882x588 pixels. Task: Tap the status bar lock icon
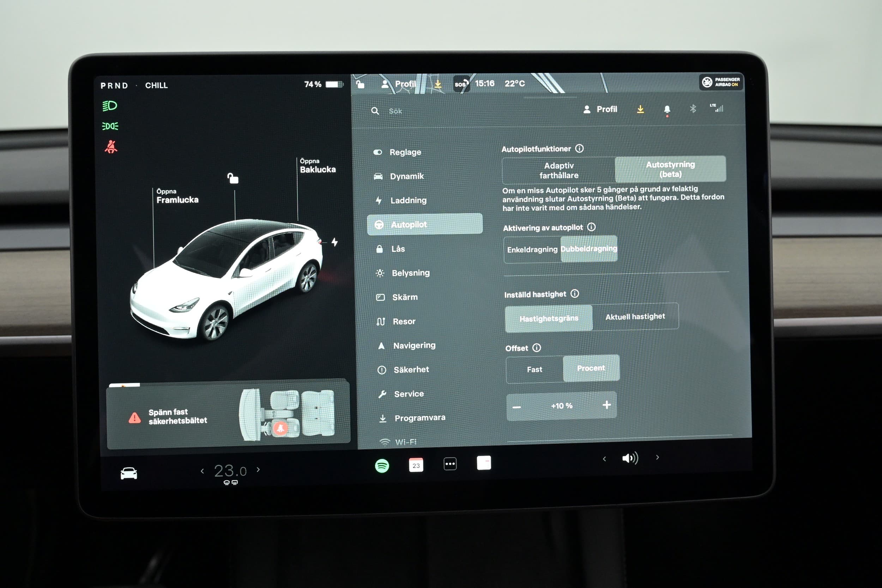(x=360, y=84)
